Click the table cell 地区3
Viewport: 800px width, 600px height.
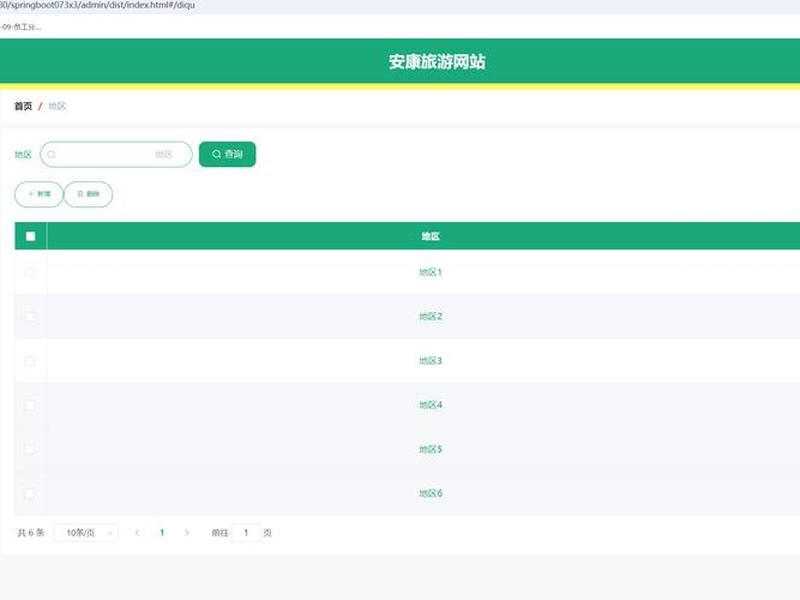(431, 361)
